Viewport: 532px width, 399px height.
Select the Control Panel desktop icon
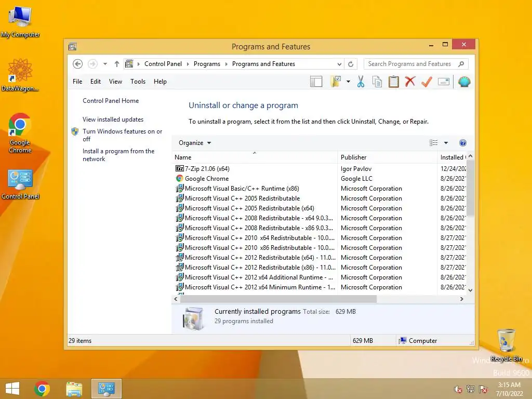point(20,184)
